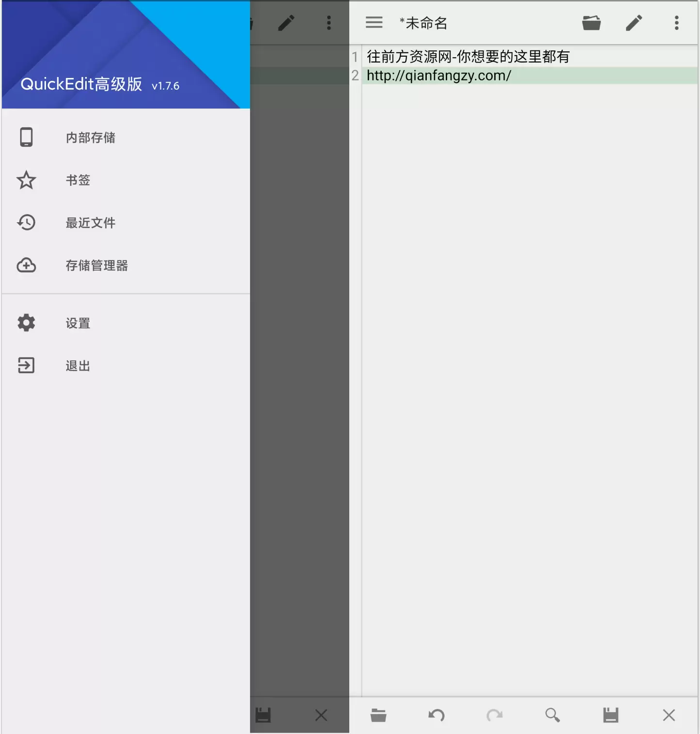700x734 pixels.
Task: Click the cloud plus icon beside 存储管理器
Action: [x=26, y=265]
